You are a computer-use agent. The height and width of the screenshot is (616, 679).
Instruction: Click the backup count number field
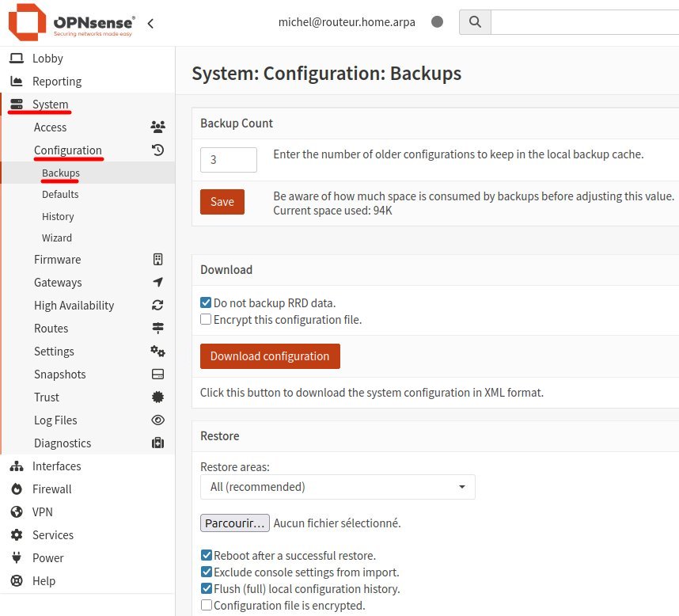tap(228, 160)
